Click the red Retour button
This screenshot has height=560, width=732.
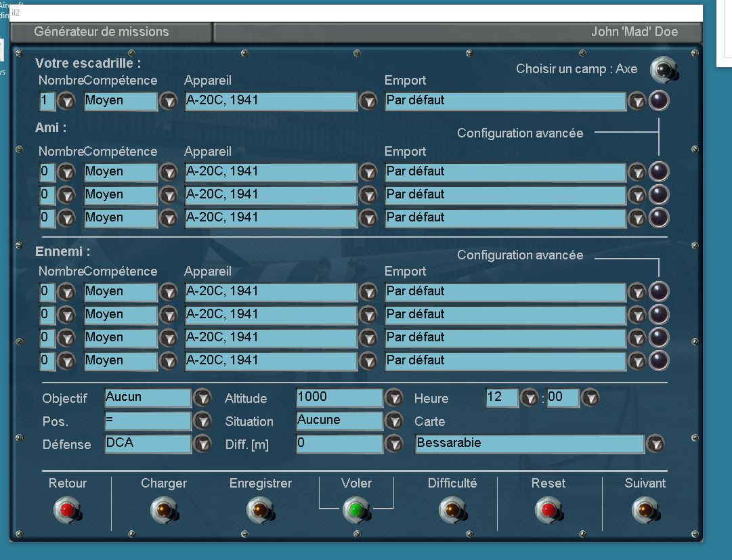[66, 509]
